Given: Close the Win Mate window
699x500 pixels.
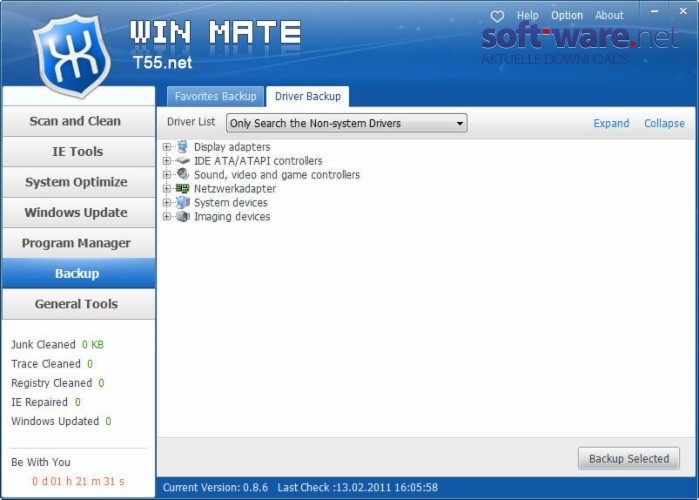Looking at the screenshot, I should pos(683,12).
